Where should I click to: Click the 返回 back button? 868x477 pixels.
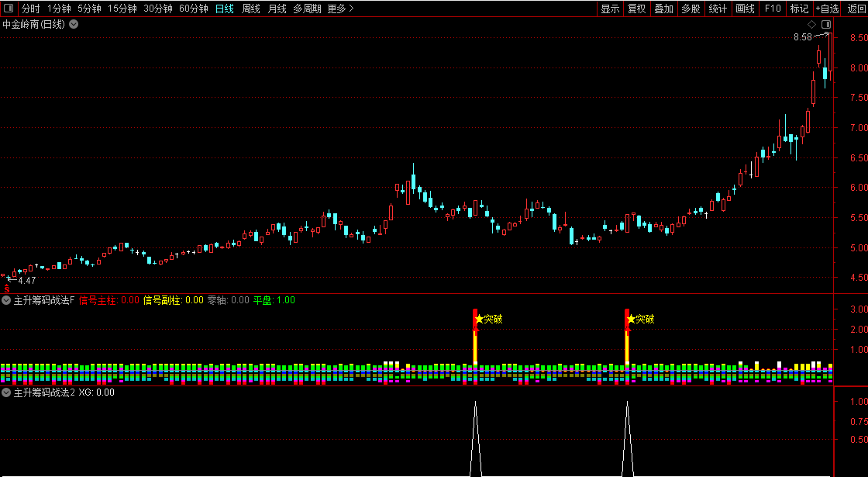[856, 9]
